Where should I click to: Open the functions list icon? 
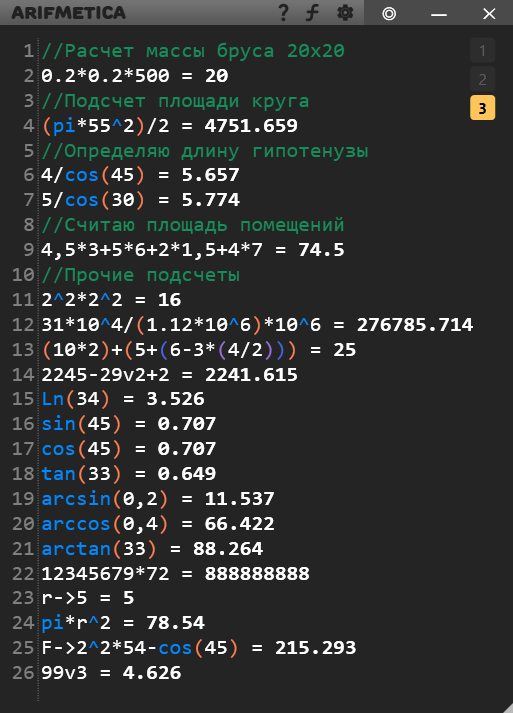click(x=312, y=13)
